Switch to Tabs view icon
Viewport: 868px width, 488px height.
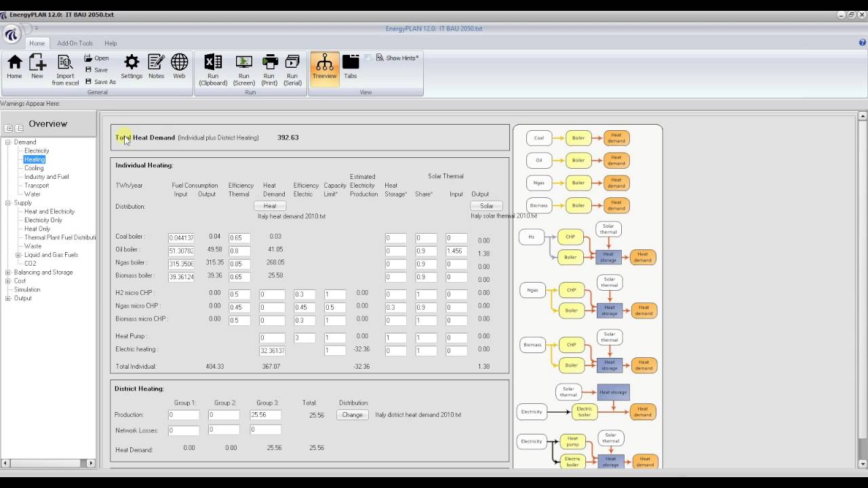point(351,66)
